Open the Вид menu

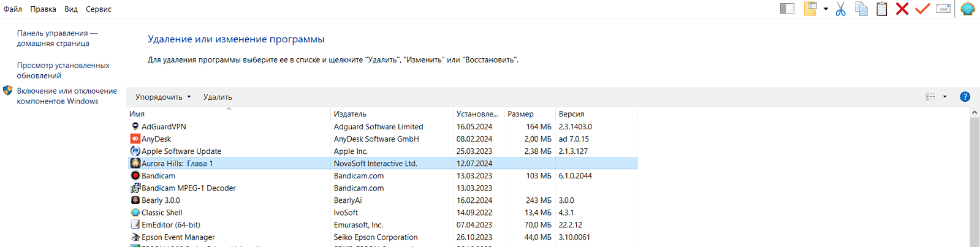pos(71,9)
